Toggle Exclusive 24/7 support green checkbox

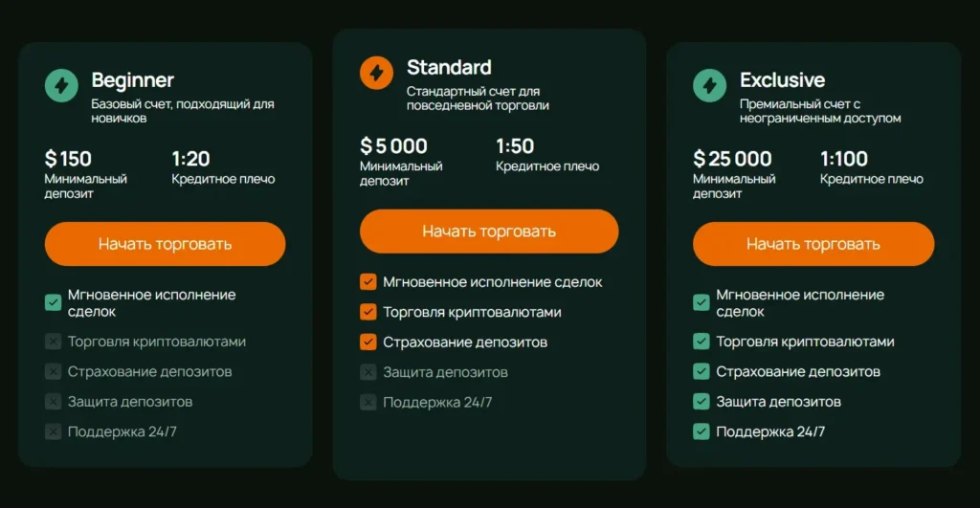point(702,431)
